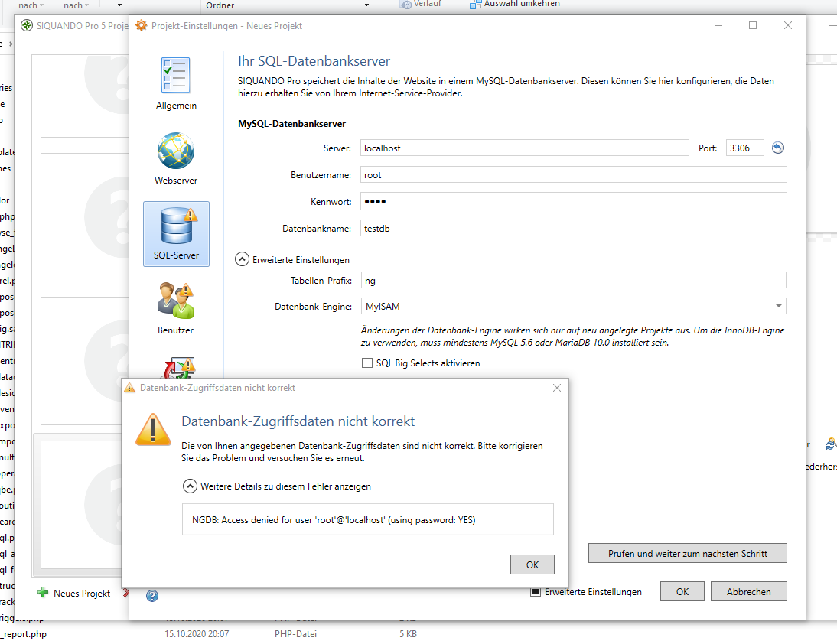The width and height of the screenshot is (837, 644).
Task: Open the Allgemein settings section
Action: pyautogui.click(x=176, y=84)
